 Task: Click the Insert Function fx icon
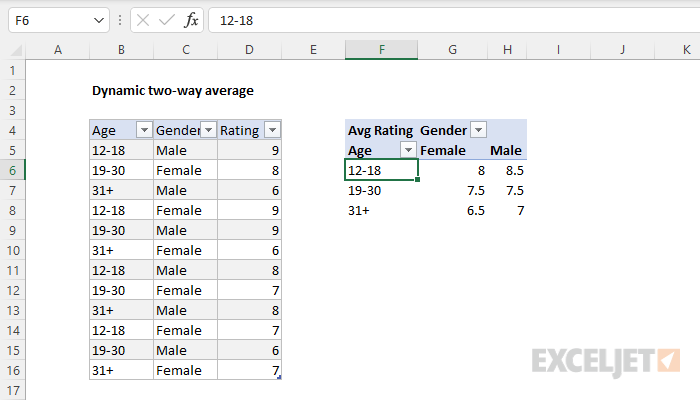coord(192,20)
